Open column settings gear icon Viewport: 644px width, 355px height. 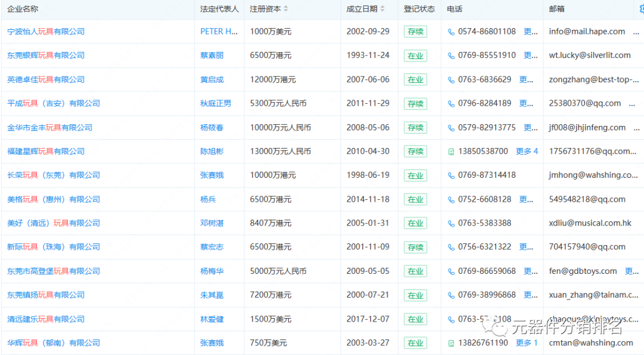(x=641, y=8)
